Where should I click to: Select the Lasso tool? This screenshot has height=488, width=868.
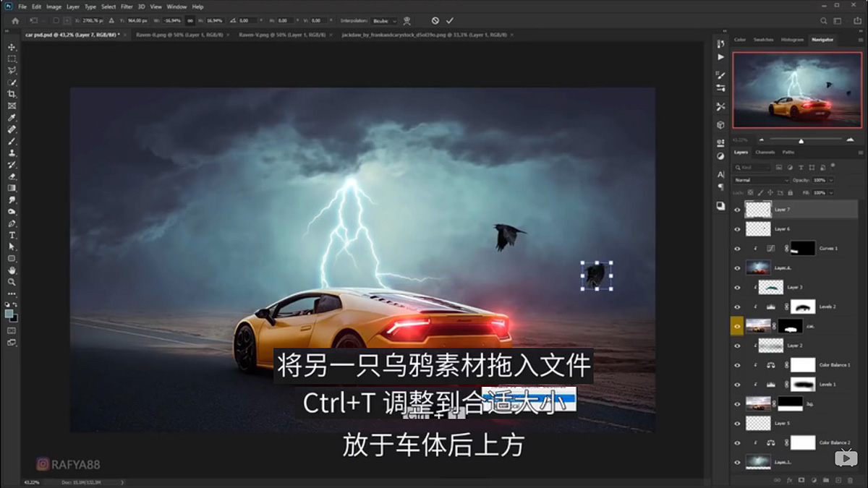(x=11, y=69)
